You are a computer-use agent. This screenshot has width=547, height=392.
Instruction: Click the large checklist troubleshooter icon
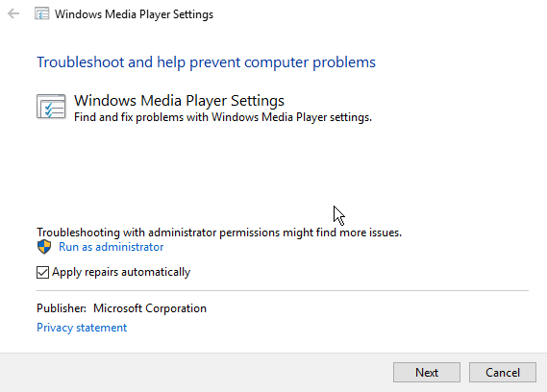coord(51,107)
